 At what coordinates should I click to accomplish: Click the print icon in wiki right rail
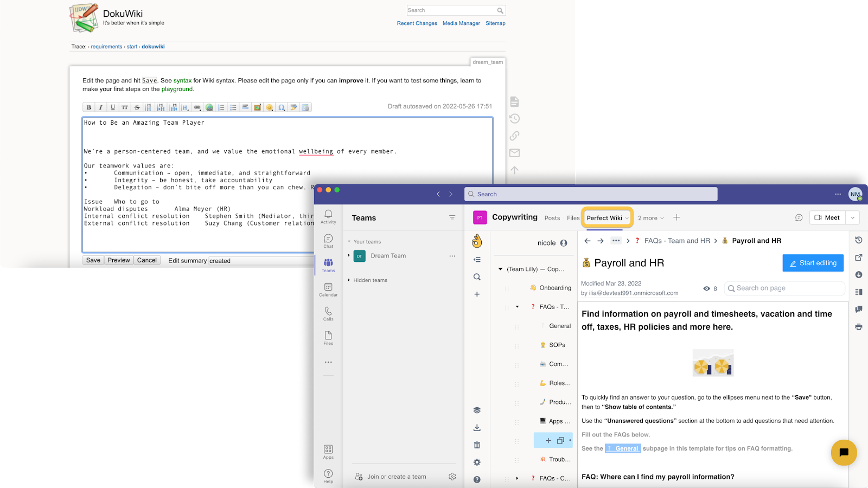(x=859, y=326)
